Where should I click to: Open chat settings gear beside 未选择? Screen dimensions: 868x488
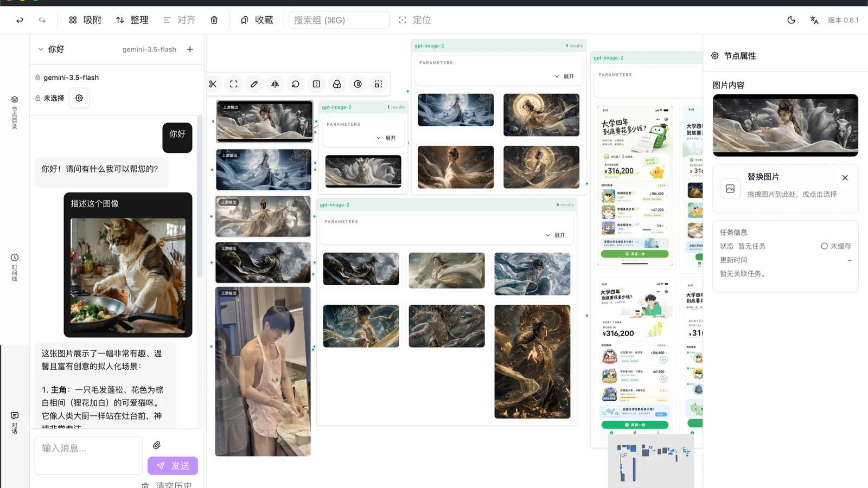tap(79, 98)
